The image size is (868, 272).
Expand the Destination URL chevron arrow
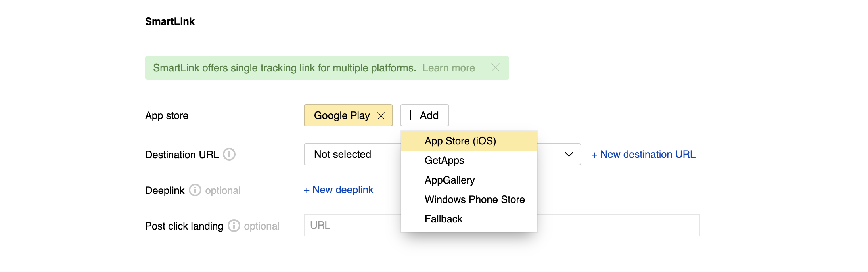(569, 154)
